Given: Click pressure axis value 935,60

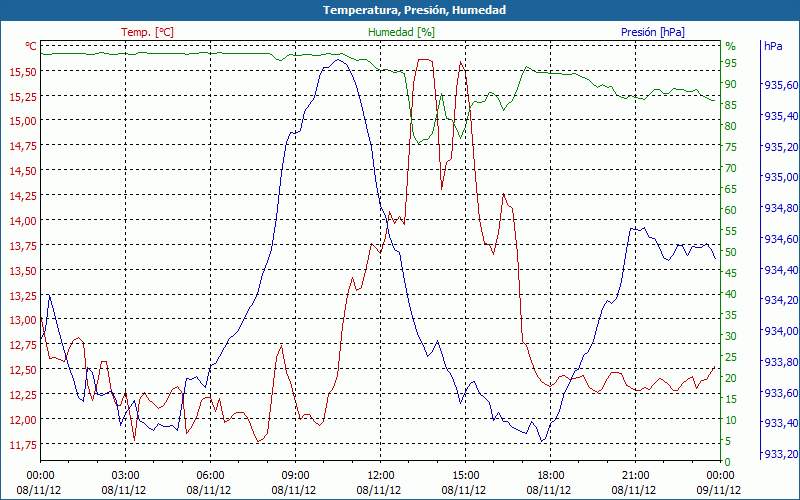Looking at the screenshot, I should pyautogui.click(x=781, y=85).
